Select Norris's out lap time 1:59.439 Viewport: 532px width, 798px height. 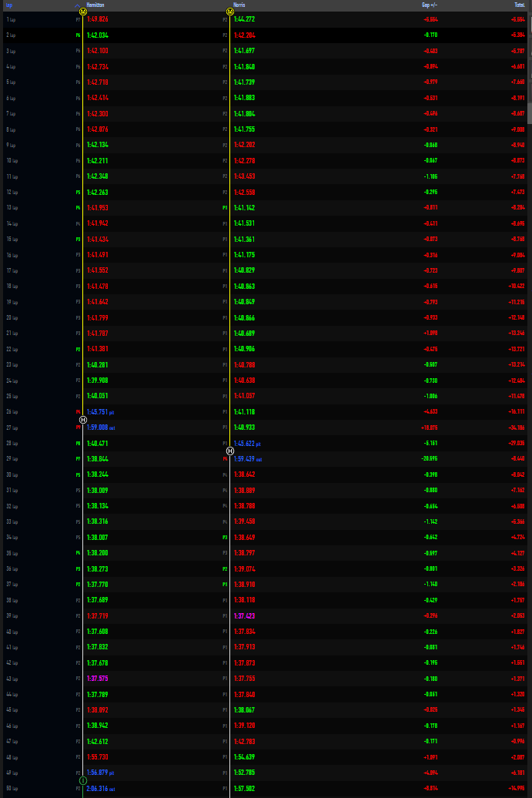coord(245,459)
